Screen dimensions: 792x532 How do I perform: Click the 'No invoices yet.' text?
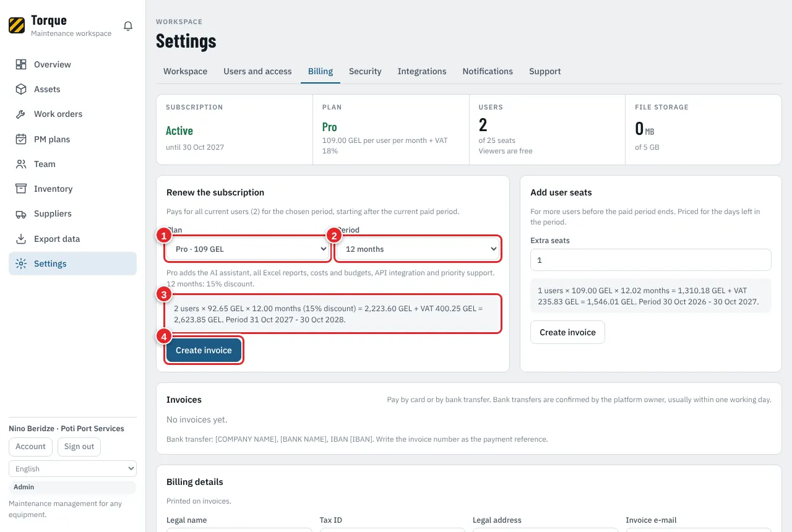pos(197,419)
